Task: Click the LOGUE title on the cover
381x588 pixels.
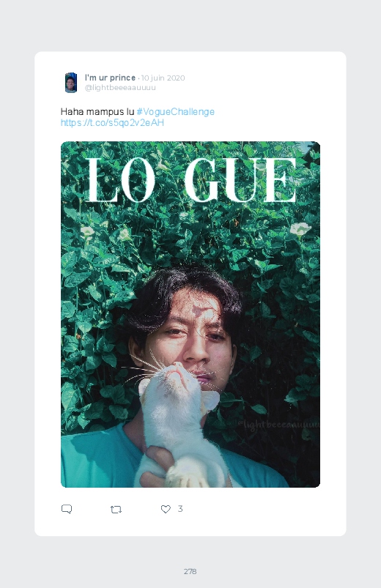Action: [191, 180]
